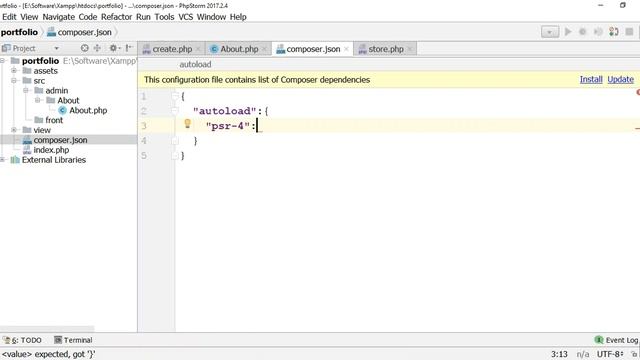Viewport: 640px width, 360px height.
Task: Click the listen for debug connections icon
Action: [613, 32]
